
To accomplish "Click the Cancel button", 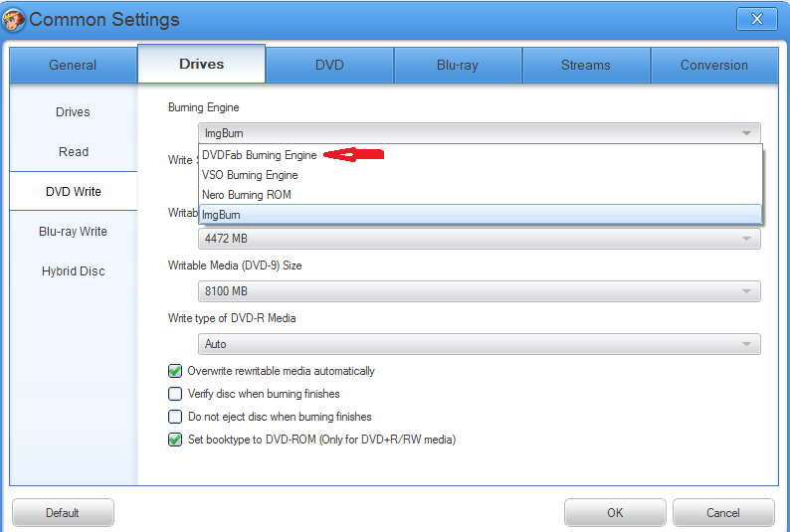I will pos(723,513).
